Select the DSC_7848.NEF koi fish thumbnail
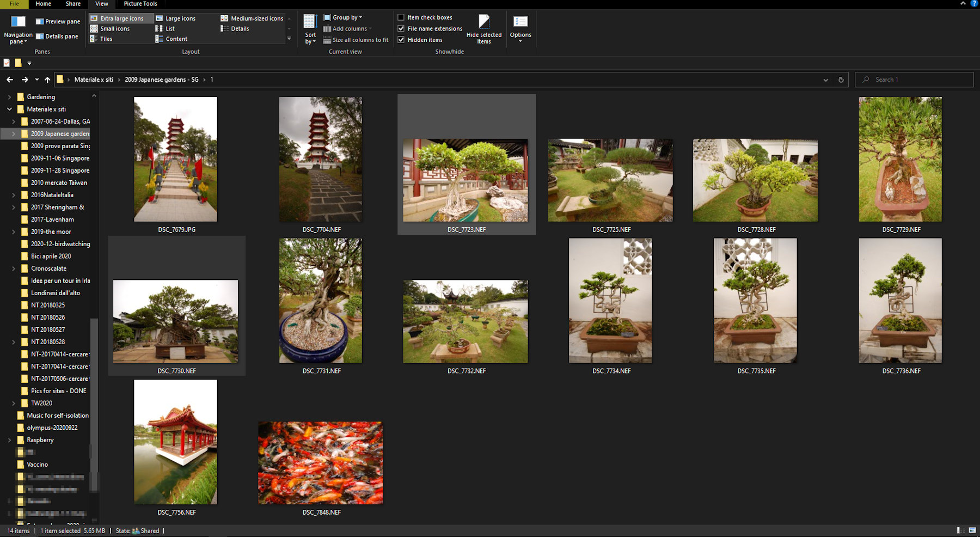This screenshot has width=980, height=537. click(321, 463)
